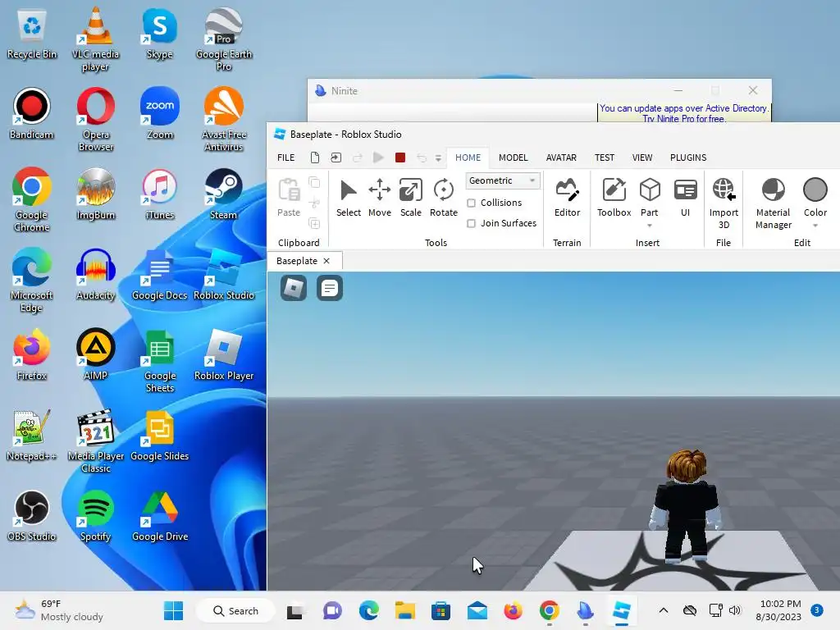The image size is (840, 630).
Task: Select the Steam desktop icon
Action: [224, 194]
